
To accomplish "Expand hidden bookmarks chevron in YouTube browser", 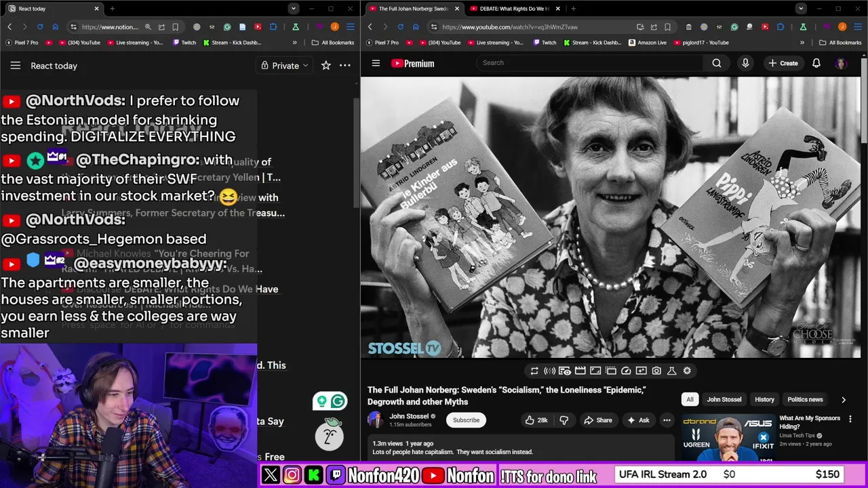I will click(802, 43).
